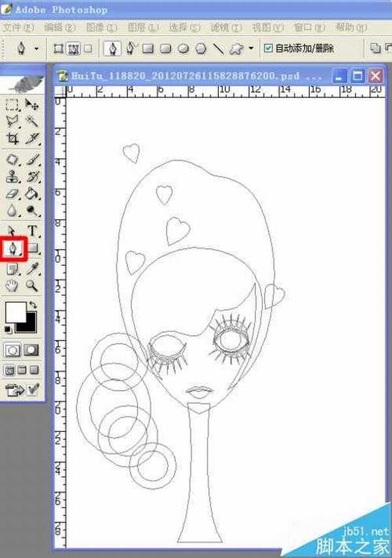Pick the Magic Wand tool
The image size is (392, 558).
pyautogui.click(x=32, y=121)
